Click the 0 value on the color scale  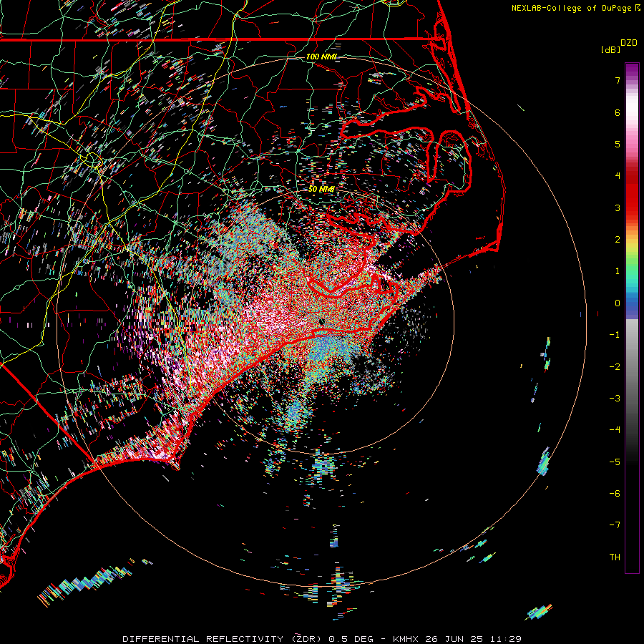click(618, 303)
